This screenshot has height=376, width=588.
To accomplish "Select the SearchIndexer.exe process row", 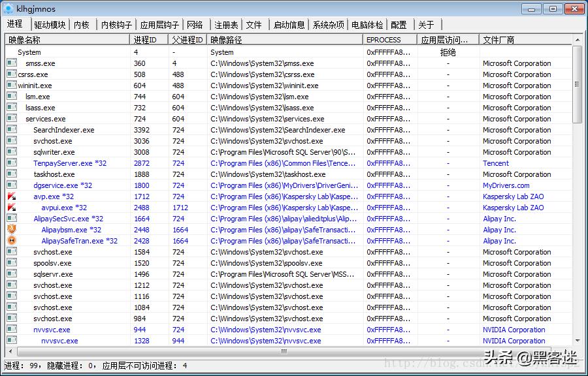I will point(64,130).
